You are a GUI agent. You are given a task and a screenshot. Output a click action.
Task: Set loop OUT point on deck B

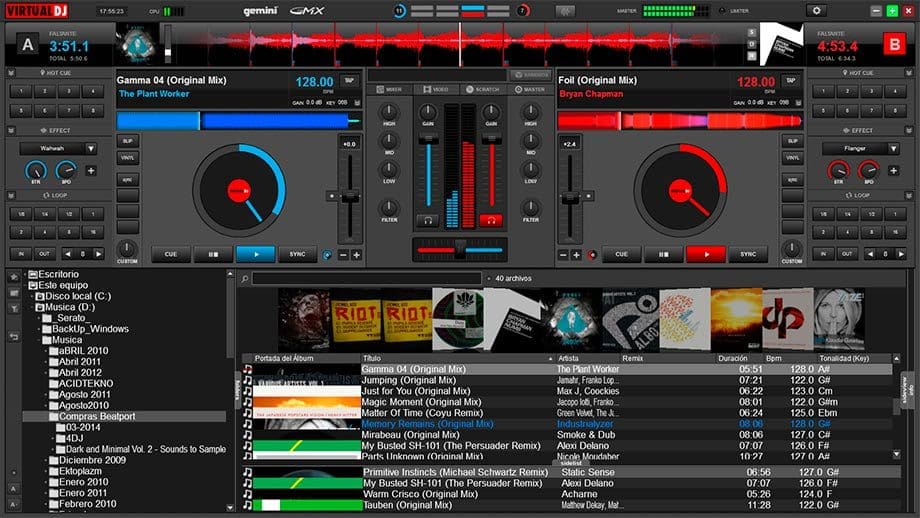pos(847,254)
